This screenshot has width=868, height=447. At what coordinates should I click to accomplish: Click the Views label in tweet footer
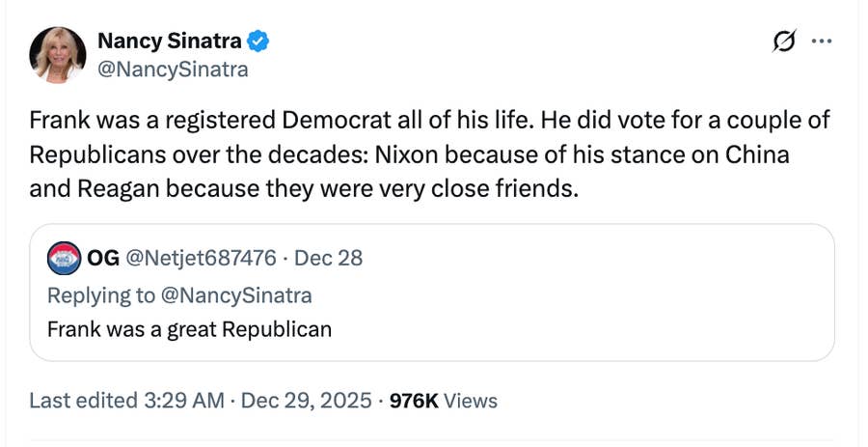pyautogui.click(x=471, y=400)
